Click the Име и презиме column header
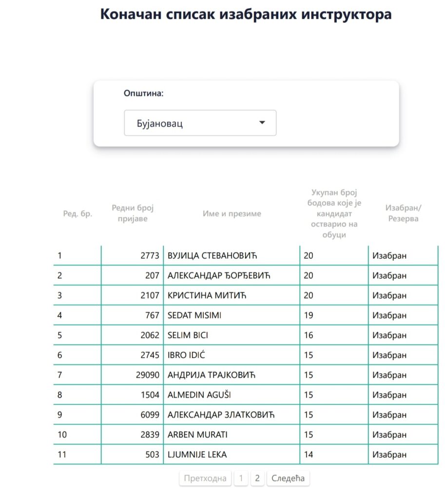The image size is (448, 499). tap(232, 213)
